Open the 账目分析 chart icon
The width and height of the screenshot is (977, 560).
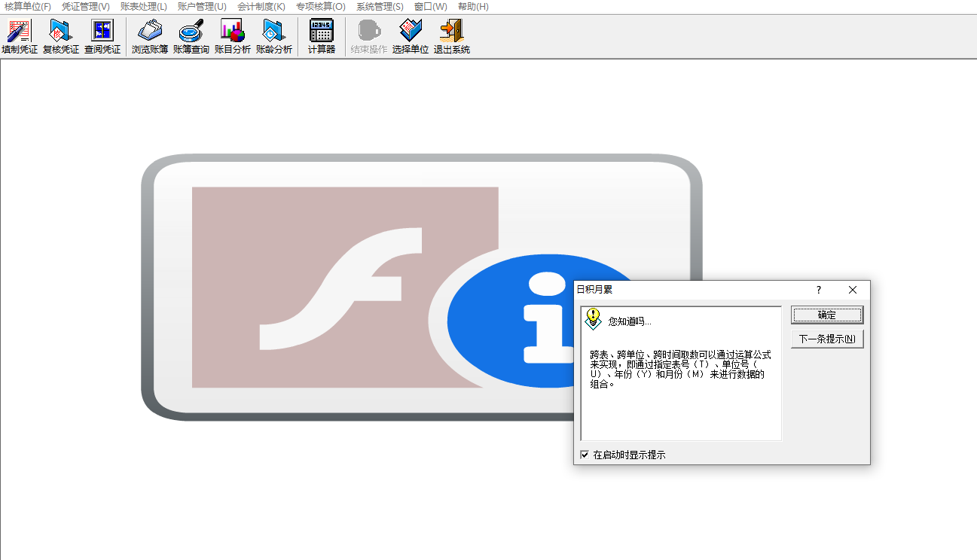(233, 36)
